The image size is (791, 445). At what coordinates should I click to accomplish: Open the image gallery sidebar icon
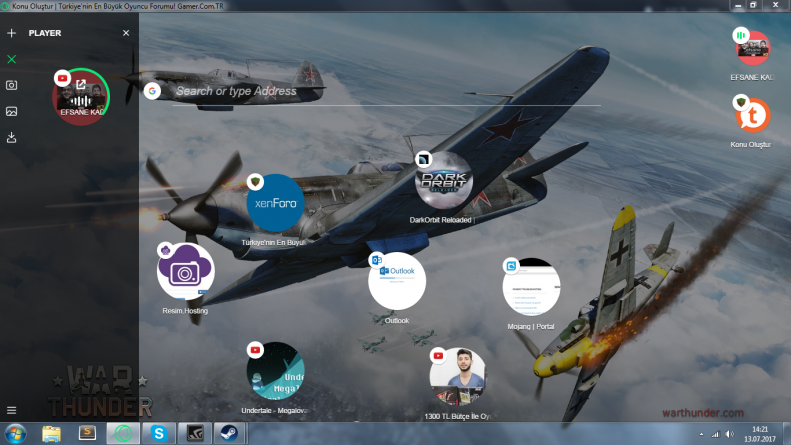12,112
